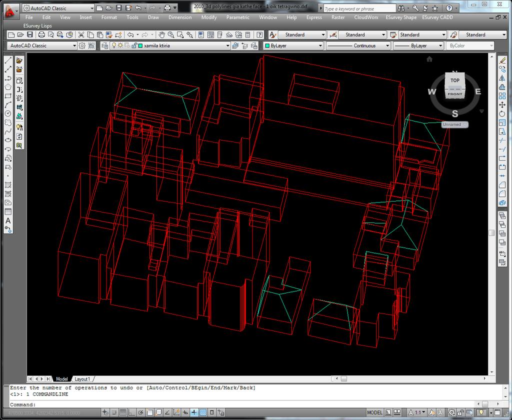Expand the xamila ktiria layer dropdown
This screenshot has width=512, height=420.
coord(227,45)
